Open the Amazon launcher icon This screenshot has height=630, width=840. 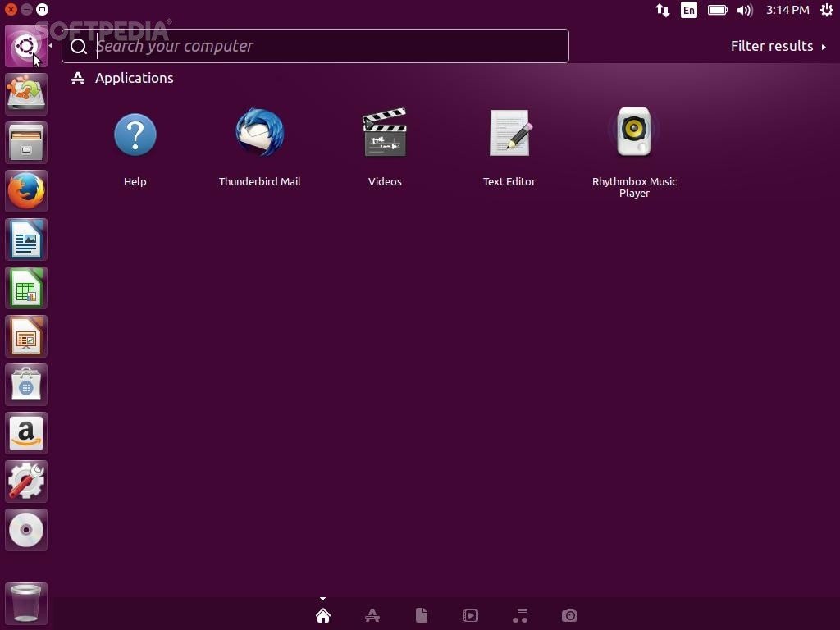click(x=26, y=433)
